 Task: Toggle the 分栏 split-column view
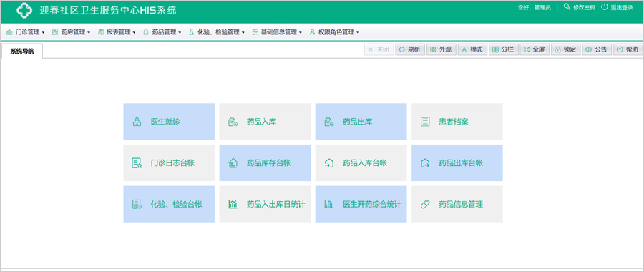click(504, 49)
